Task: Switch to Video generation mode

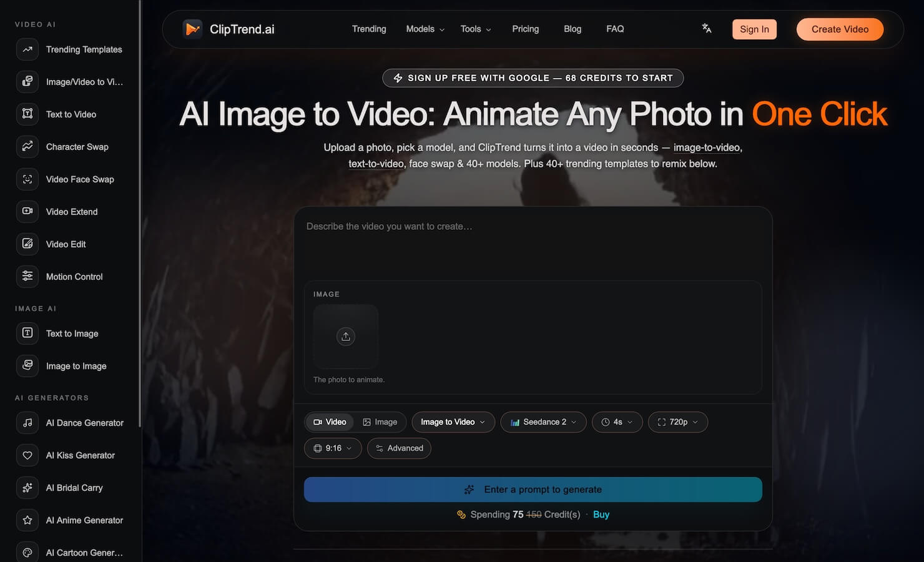Action: [330, 422]
